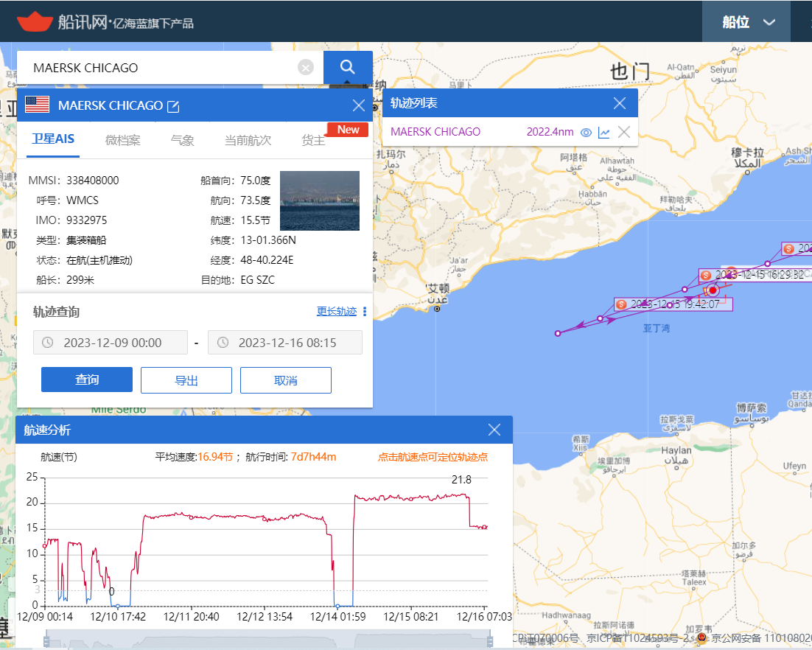Open the speed chart icon in track list
The width and height of the screenshot is (812, 650).
click(603, 132)
